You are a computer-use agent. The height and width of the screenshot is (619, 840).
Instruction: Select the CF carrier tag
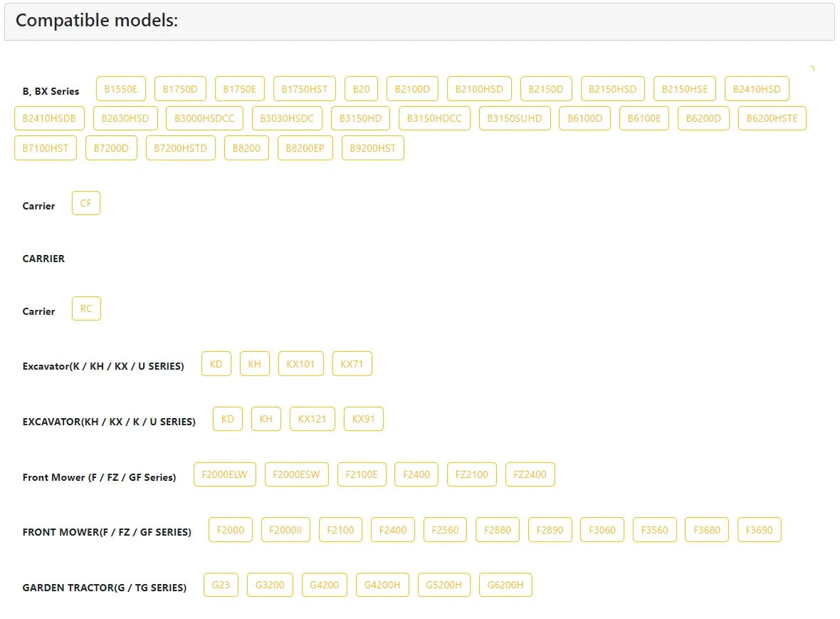pyautogui.click(x=85, y=203)
